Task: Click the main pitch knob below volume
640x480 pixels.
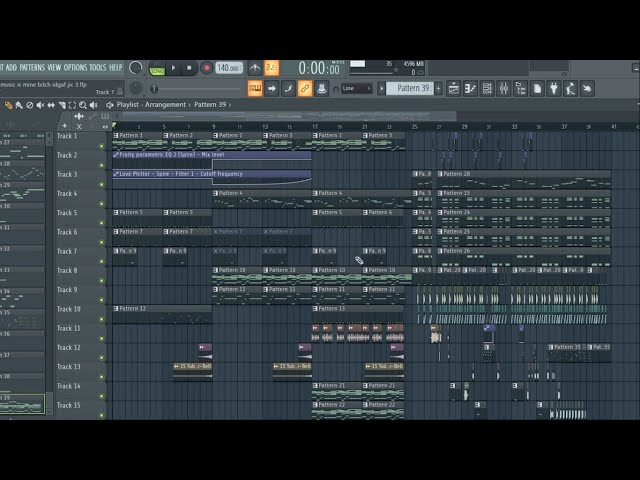Action: pyautogui.click(x=136, y=88)
